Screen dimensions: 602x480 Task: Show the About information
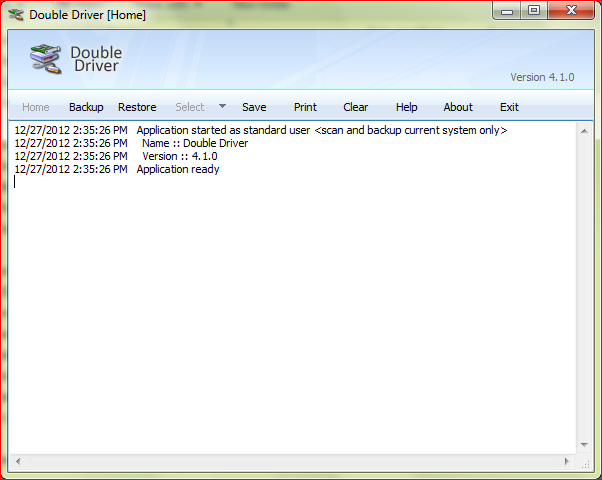(x=458, y=107)
